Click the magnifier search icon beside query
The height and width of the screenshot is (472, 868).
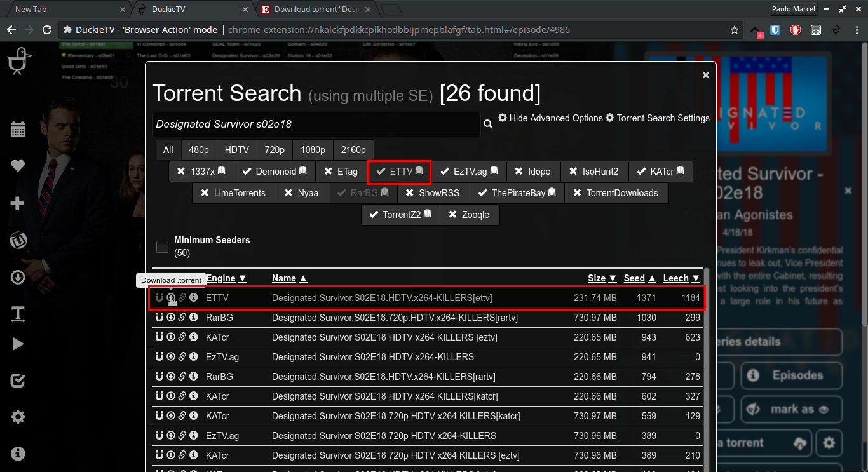pyautogui.click(x=488, y=124)
